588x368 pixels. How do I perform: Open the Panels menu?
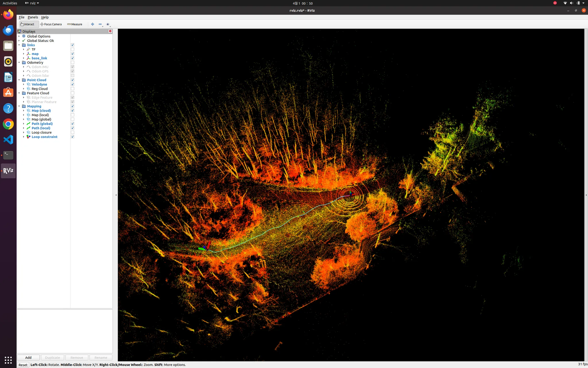(33, 17)
